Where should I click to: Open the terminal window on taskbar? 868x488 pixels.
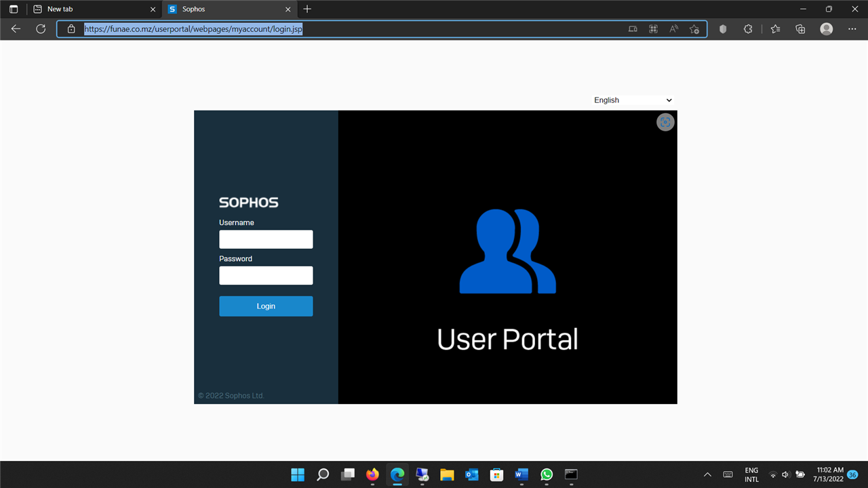(x=572, y=474)
